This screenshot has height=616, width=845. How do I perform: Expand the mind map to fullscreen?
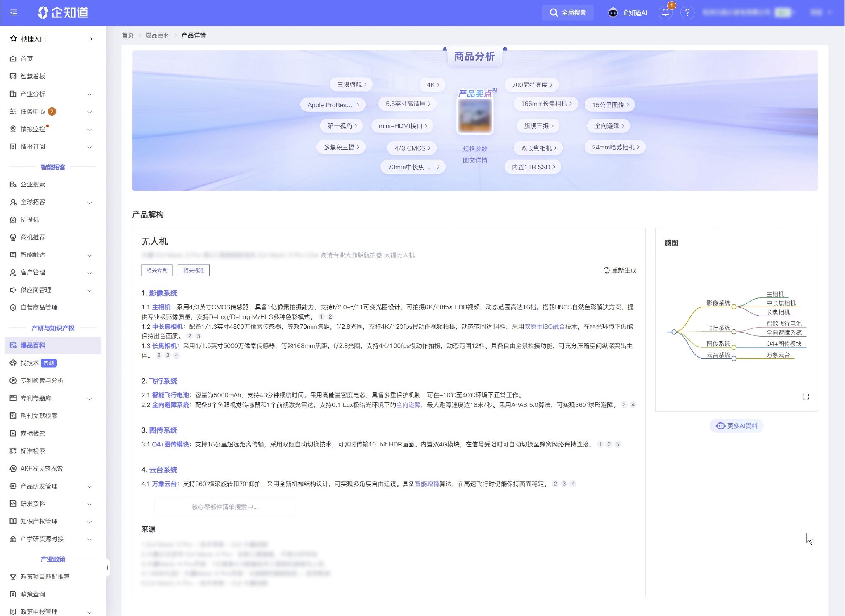(x=805, y=397)
